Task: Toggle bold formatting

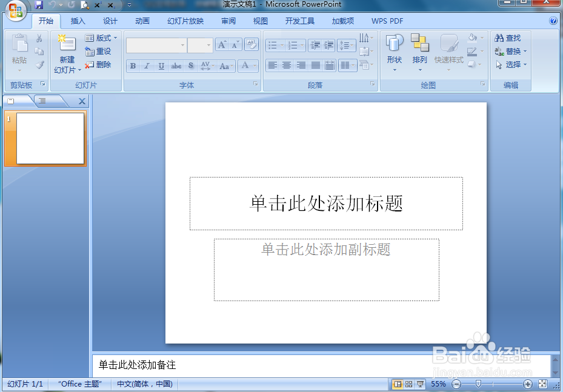Action: [x=132, y=65]
